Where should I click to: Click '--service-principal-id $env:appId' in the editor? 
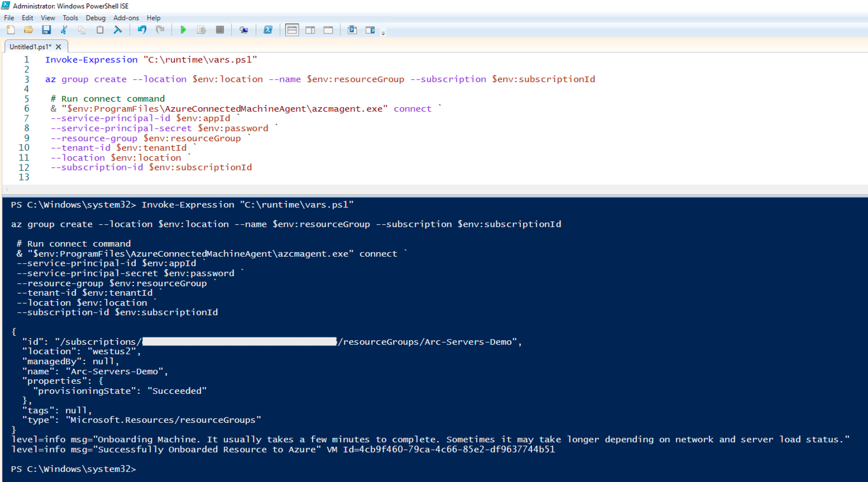coord(140,118)
